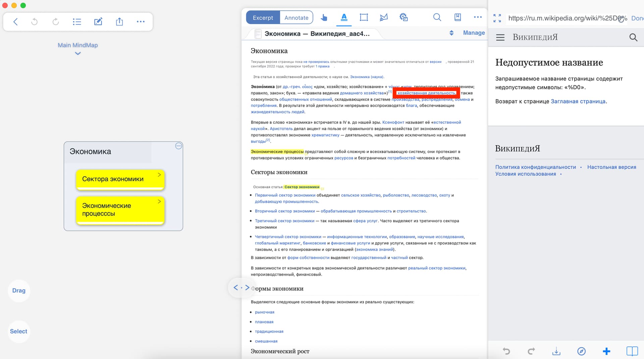
Task: Open the document switcher up-down arrows
Action: (x=451, y=33)
